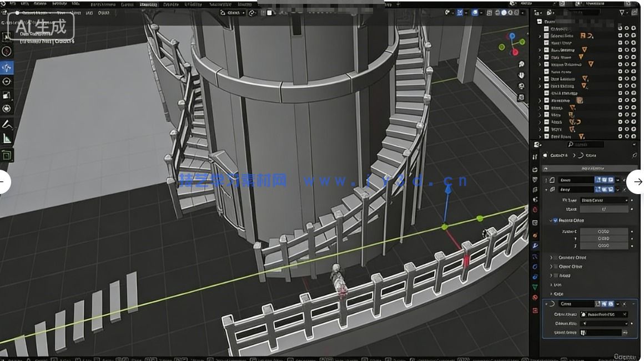Click the right navigation arrow at the screen edge

click(637, 182)
